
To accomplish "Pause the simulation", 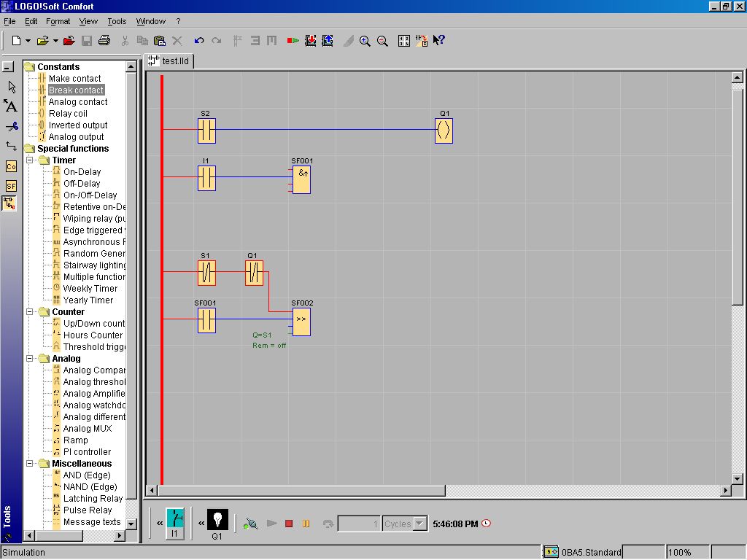I will click(306, 524).
